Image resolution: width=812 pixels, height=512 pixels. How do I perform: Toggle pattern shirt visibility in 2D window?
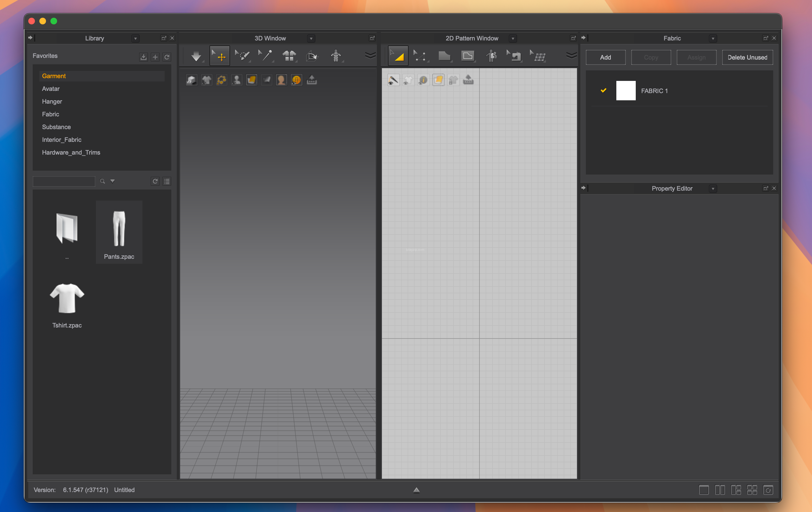pyautogui.click(x=408, y=80)
